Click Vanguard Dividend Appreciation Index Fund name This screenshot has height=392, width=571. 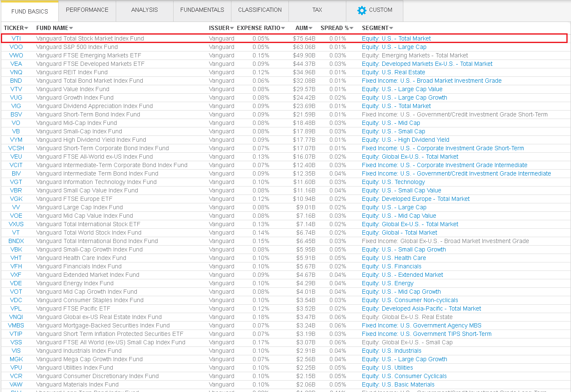[95, 106]
